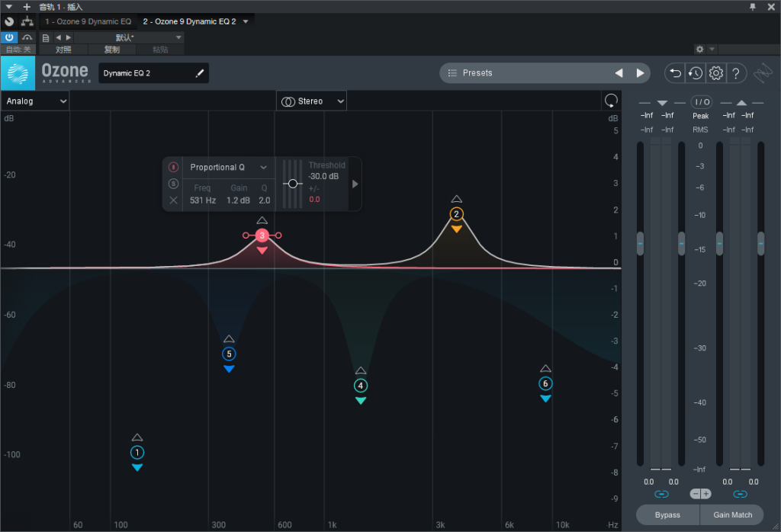Go to previous preset arrow in Presets bar
Image resolution: width=781 pixels, height=532 pixels.
tap(619, 73)
